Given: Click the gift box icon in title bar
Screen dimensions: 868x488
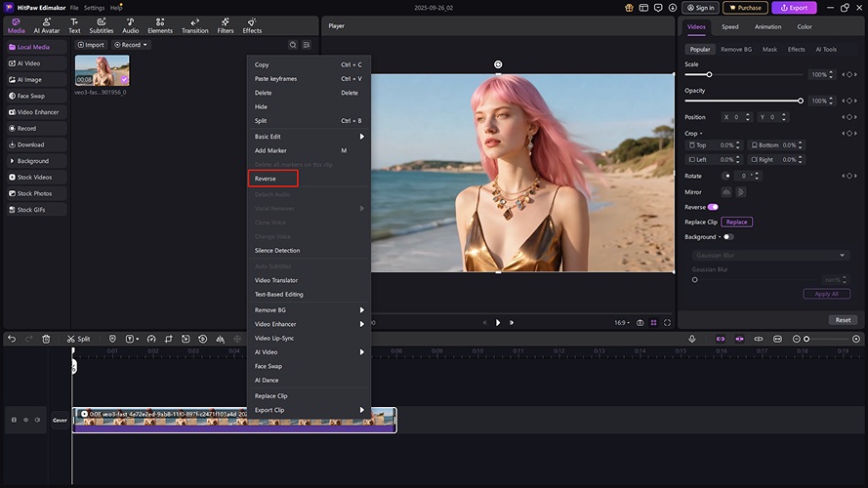Looking at the screenshot, I should pos(629,8).
